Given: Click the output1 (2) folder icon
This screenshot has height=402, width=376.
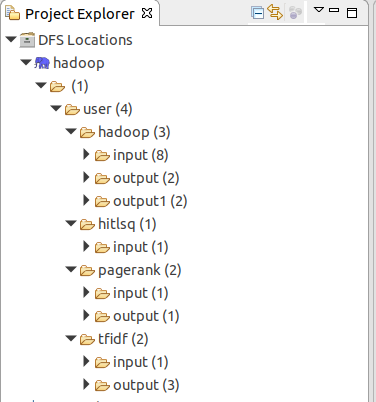Looking at the screenshot, I should point(102,201).
